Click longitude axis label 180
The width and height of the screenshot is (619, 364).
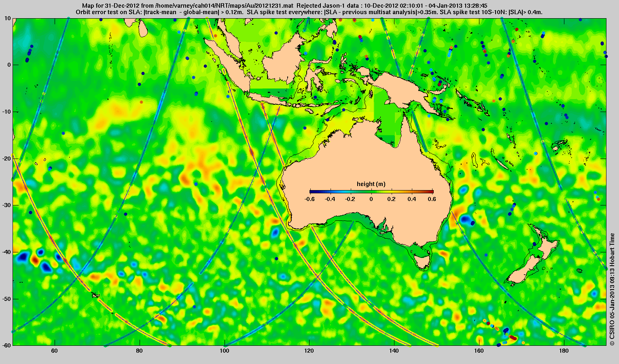click(564, 351)
